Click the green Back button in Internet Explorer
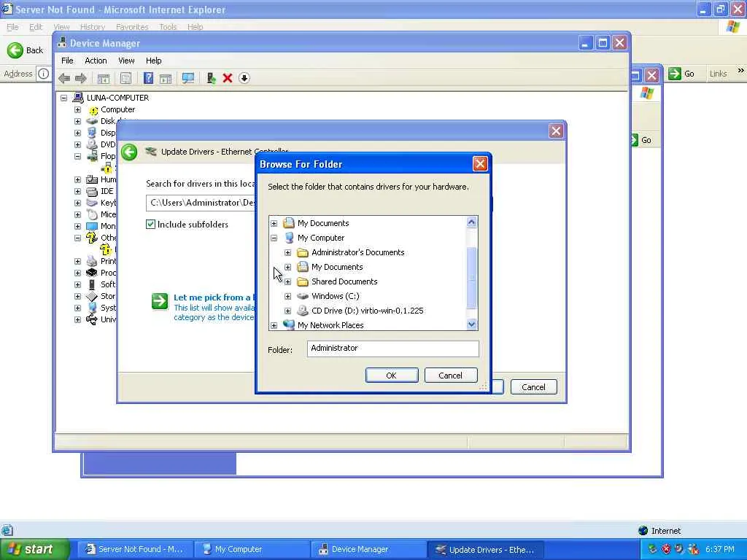The image size is (747, 560). [x=15, y=50]
